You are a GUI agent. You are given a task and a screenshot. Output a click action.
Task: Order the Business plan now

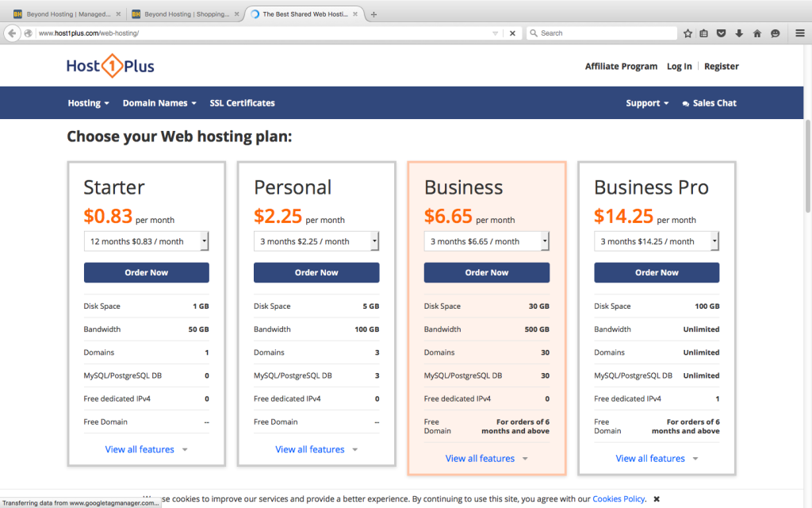(487, 273)
